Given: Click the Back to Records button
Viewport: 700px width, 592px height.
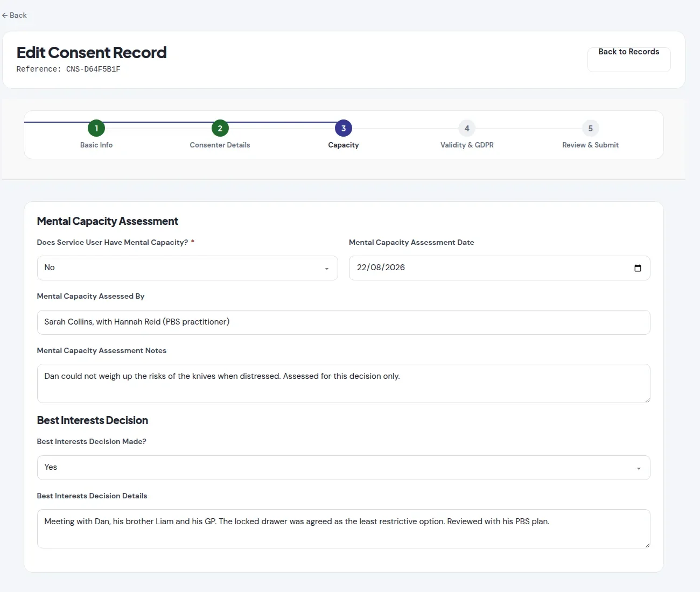Looking at the screenshot, I should coord(629,59).
